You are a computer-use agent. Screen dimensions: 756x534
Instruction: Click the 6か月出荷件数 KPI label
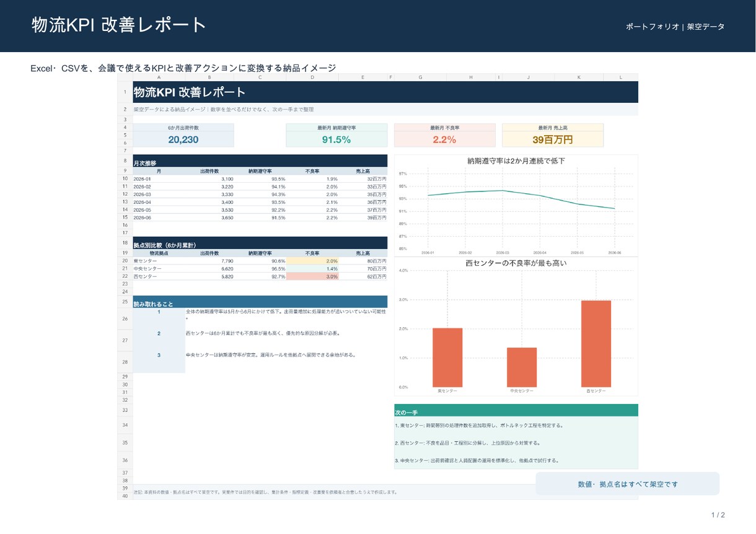coord(183,128)
